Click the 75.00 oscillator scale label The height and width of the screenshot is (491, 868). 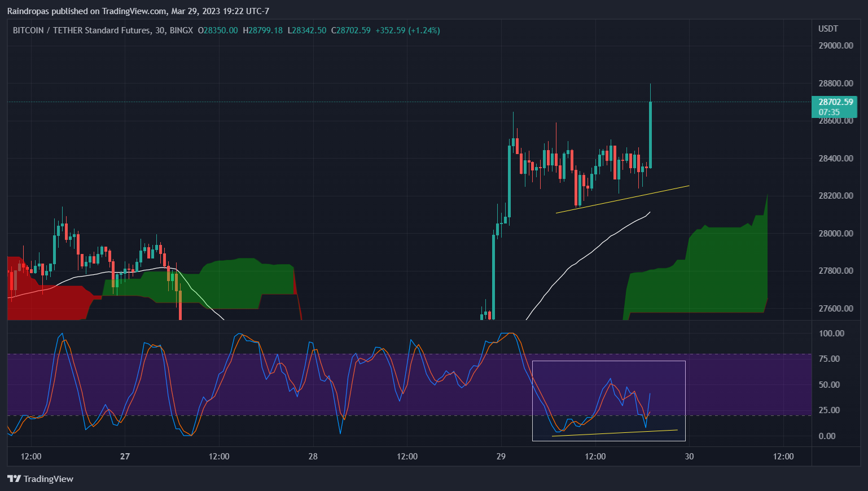click(x=830, y=358)
